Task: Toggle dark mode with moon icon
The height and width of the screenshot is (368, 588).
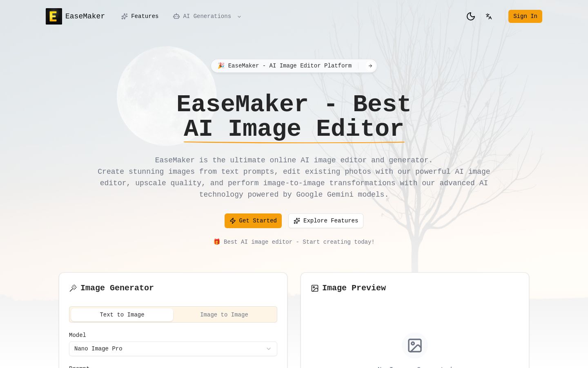Action: [471, 16]
